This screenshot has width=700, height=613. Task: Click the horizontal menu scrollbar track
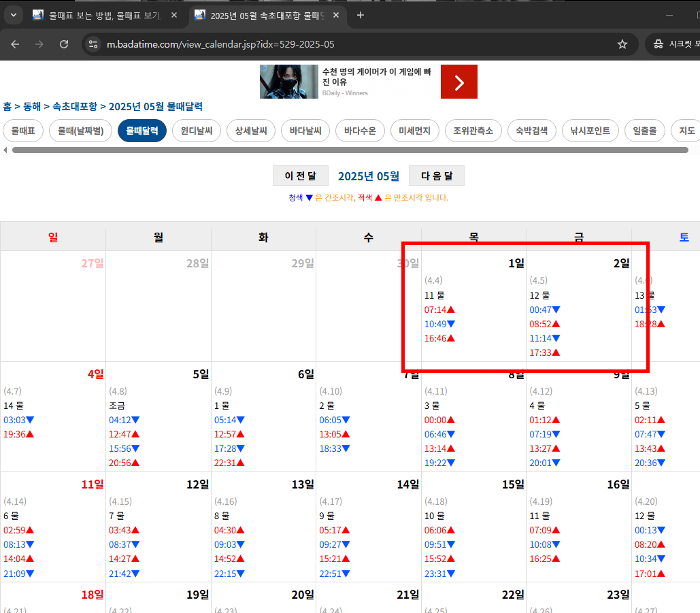[x=350, y=150]
